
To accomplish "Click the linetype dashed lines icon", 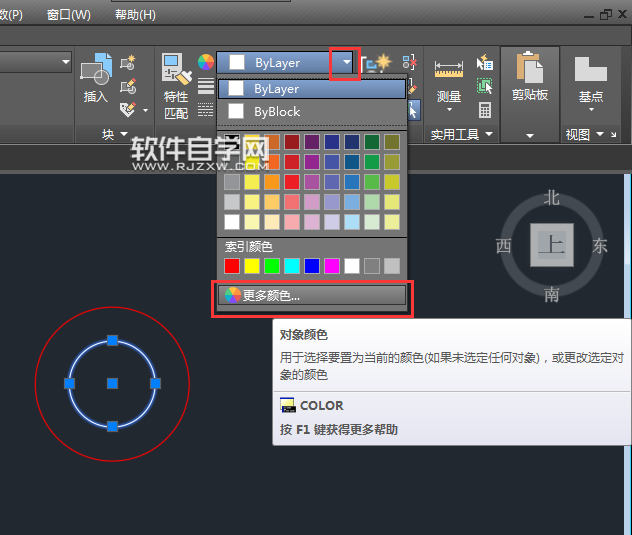I will point(206,110).
